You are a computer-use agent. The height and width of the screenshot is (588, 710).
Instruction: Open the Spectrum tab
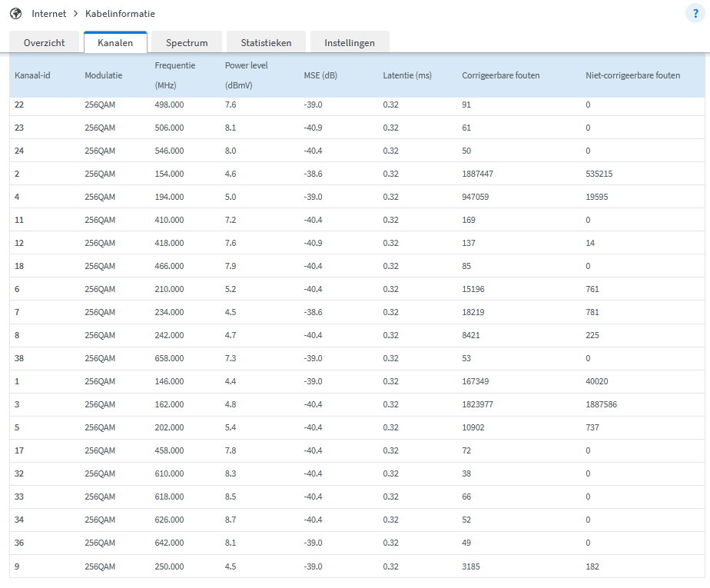[187, 43]
